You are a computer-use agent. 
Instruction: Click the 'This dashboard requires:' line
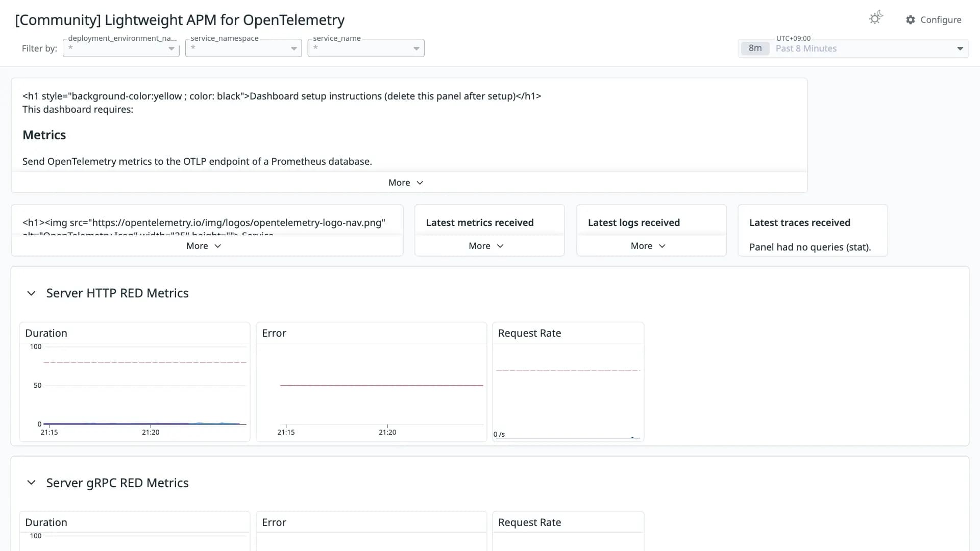pyautogui.click(x=78, y=109)
